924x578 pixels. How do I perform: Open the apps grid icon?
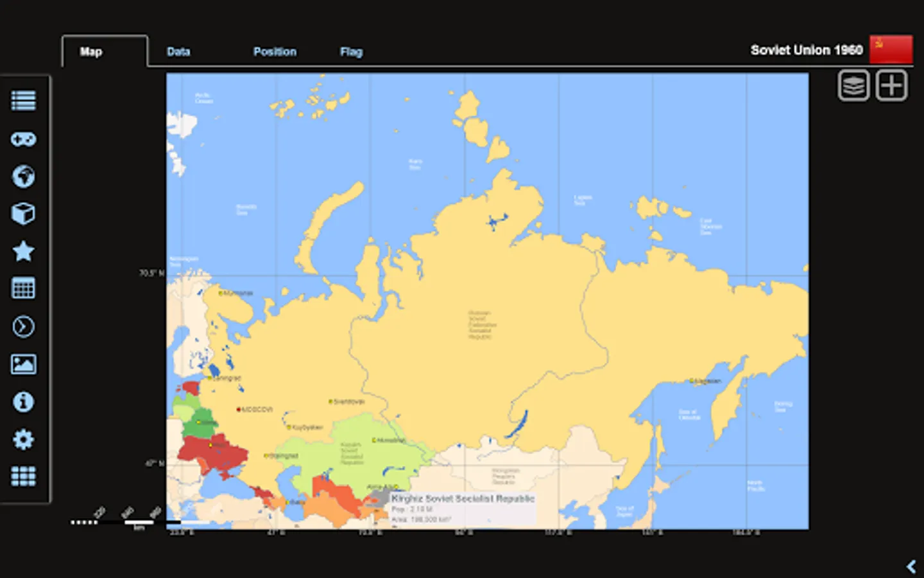click(x=24, y=477)
